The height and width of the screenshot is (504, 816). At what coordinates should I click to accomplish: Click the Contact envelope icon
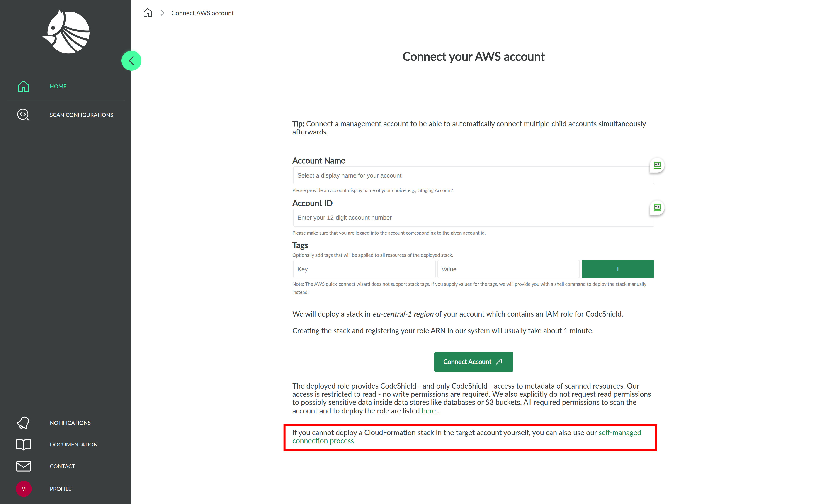coord(23,466)
